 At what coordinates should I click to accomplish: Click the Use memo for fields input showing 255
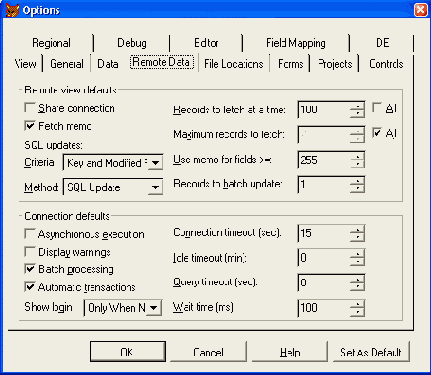324,160
